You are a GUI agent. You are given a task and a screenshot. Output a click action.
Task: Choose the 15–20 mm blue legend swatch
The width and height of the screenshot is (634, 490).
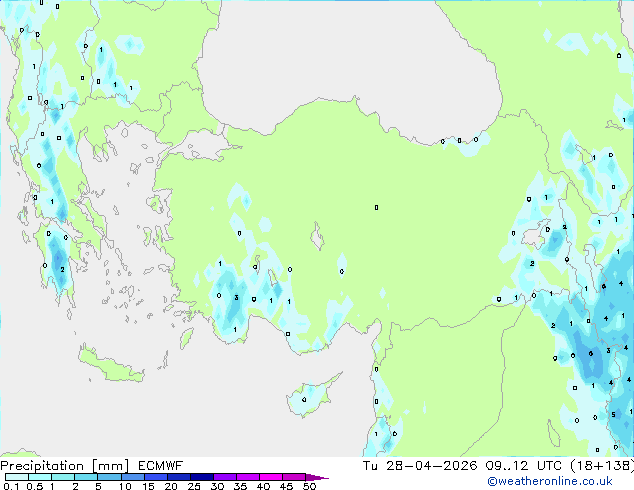point(155,477)
